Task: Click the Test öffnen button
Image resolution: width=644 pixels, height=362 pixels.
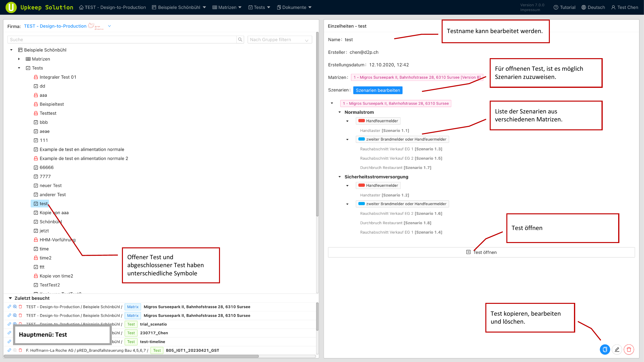Action: pyautogui.click(x=481, y=252)
